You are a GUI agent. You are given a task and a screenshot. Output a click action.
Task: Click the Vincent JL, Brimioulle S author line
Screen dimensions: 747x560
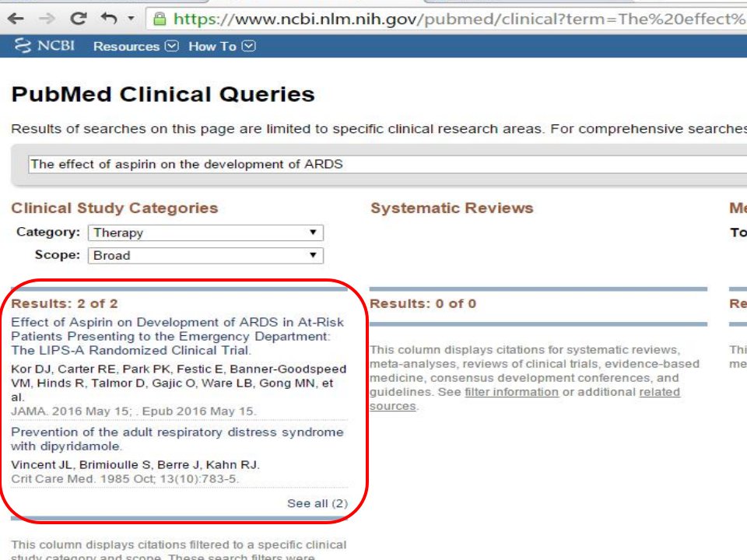pyautogui.click(x=135, y=465)
